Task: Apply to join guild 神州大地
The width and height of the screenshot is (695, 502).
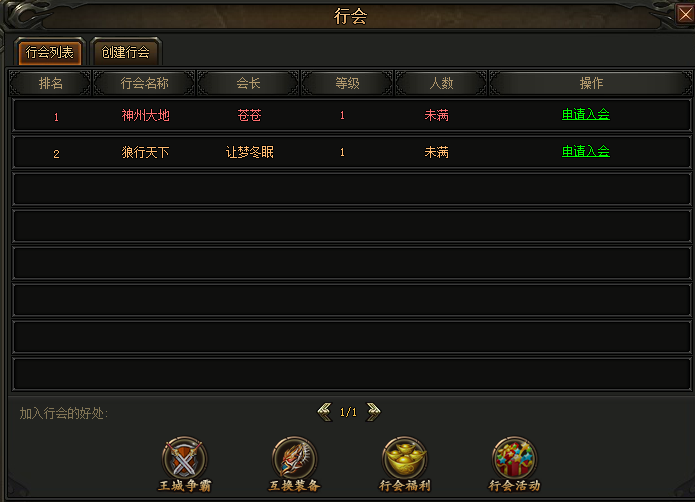Action: [586, 115]
